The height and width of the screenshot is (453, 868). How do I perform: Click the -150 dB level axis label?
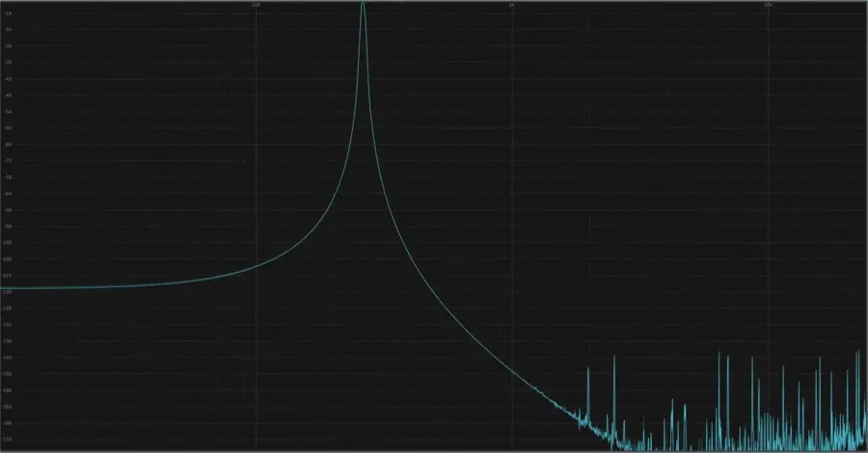point(9,374)
